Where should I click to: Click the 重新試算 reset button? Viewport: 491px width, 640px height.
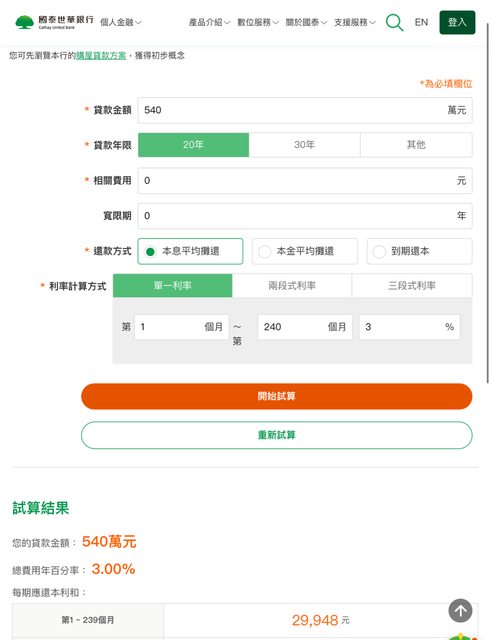(x=277, y=435)
